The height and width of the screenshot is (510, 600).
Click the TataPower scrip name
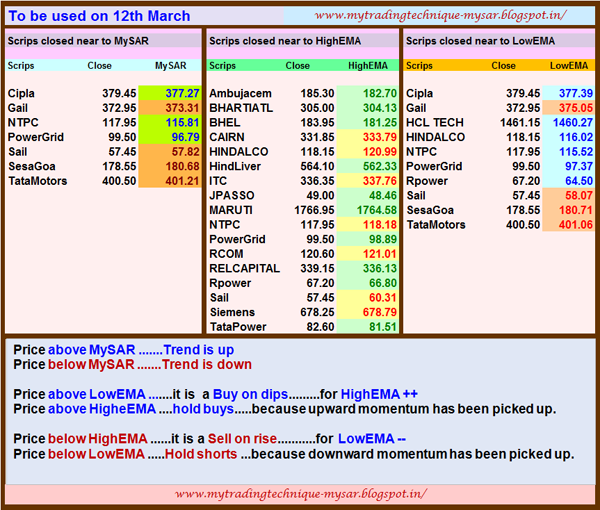click(238, 327)
